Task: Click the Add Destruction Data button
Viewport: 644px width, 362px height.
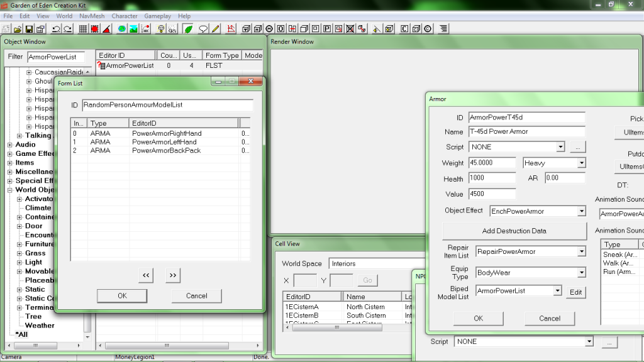Action: click(514, 231)
